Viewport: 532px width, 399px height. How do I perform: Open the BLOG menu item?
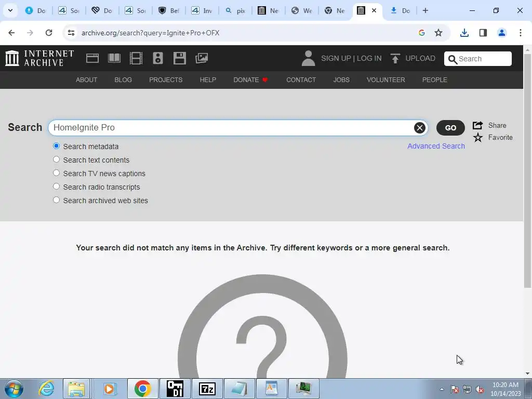coord(123,79)
